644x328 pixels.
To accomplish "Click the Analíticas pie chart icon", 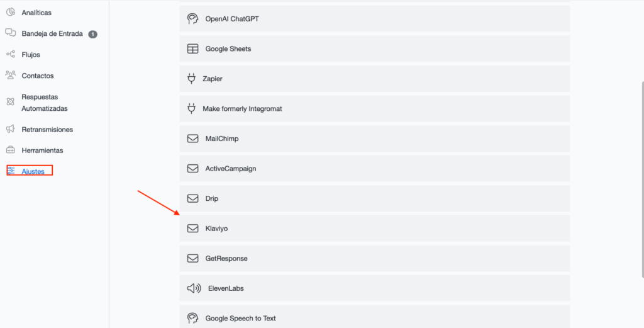I will tap(10, 13).
